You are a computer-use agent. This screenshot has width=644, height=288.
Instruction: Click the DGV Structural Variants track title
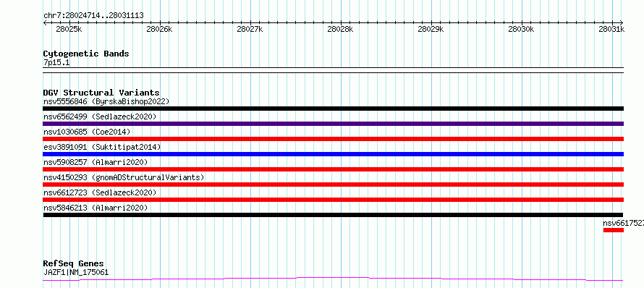[101, 93]
